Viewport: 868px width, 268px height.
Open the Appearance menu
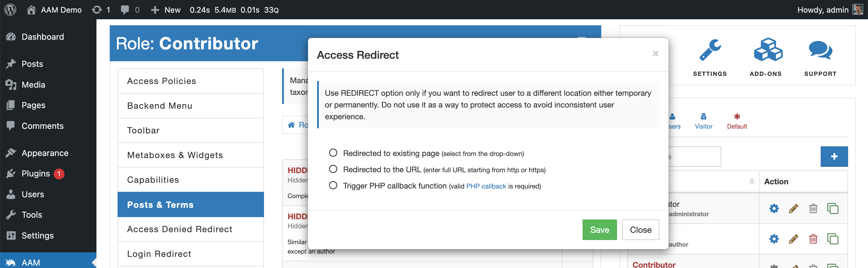click(x=48, y=153)
